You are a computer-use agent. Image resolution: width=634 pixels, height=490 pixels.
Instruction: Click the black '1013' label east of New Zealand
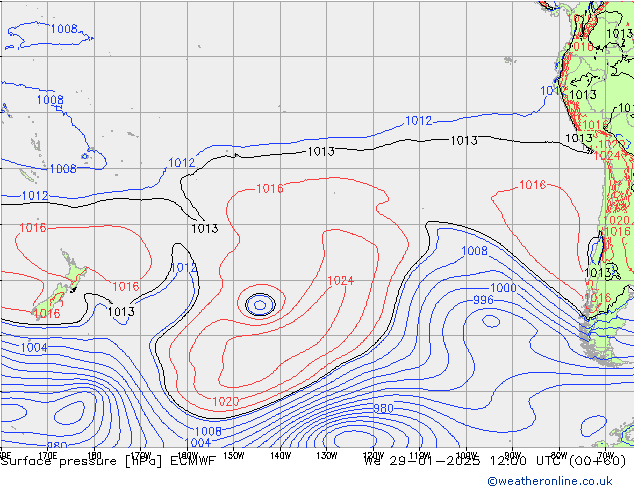click(121, 312)
